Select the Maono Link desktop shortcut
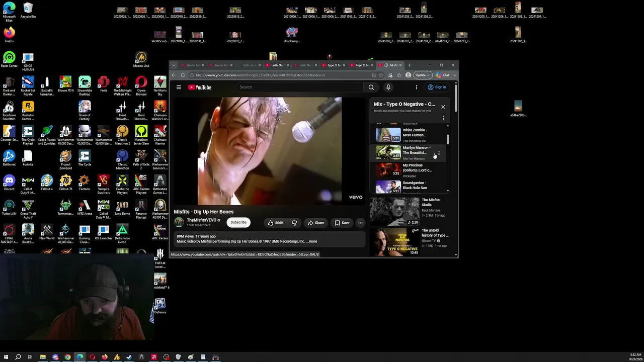 (x=141, y=60)
